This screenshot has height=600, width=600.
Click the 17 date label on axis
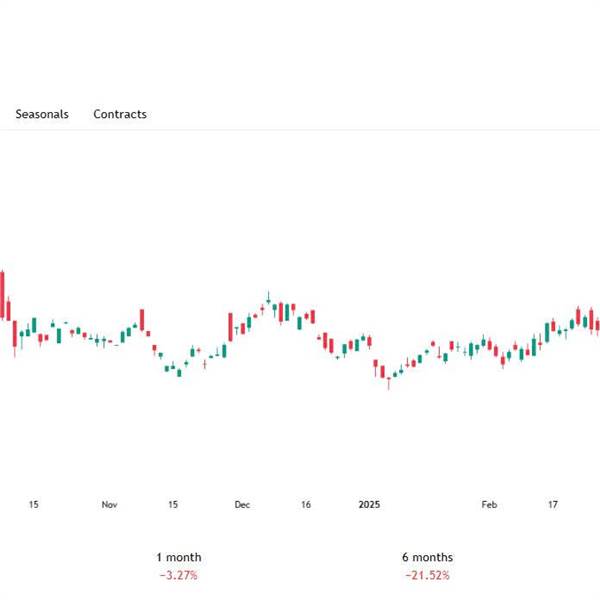(x=553, y=505)
